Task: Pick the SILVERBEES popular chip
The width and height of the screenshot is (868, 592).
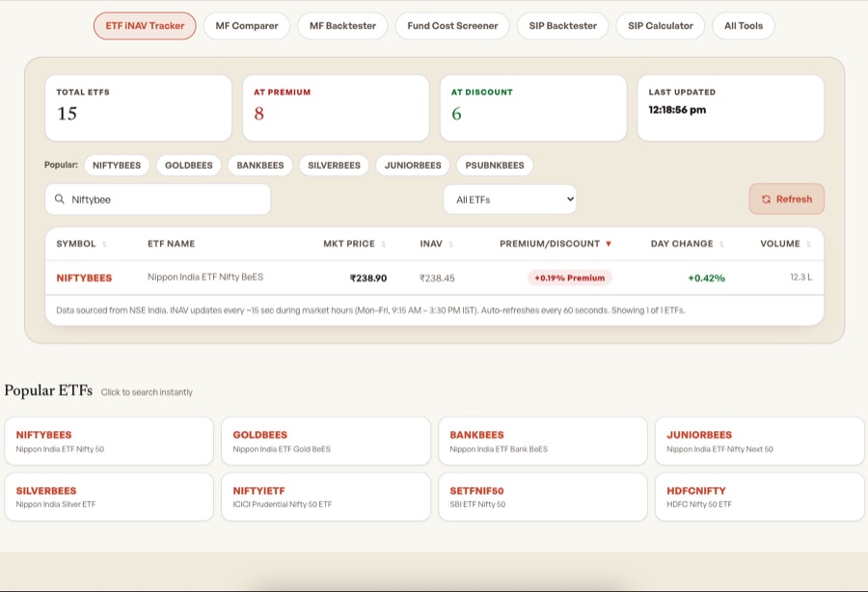Action: (x=335, y=166)
